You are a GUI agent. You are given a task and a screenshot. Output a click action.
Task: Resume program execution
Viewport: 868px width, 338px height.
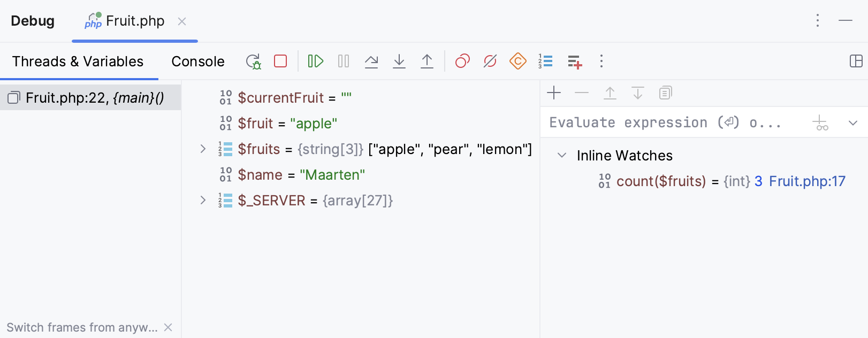tap(316, 62)
